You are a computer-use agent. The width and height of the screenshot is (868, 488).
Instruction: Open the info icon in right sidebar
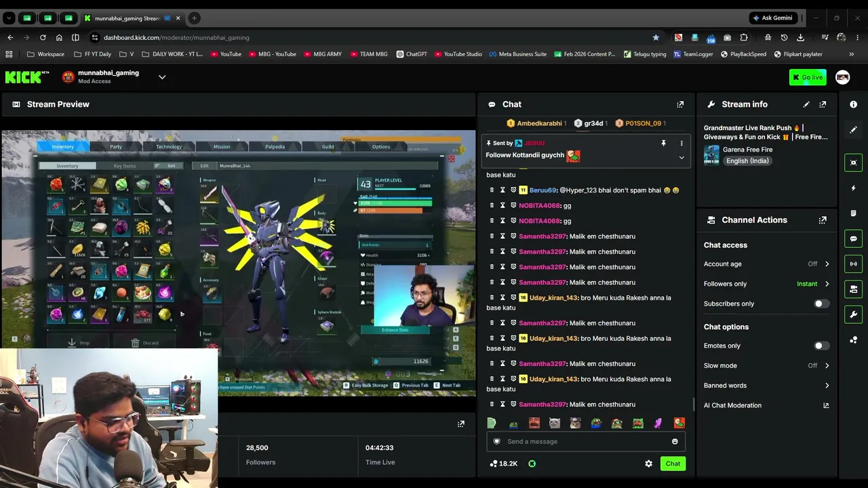(x=853, y=104)
